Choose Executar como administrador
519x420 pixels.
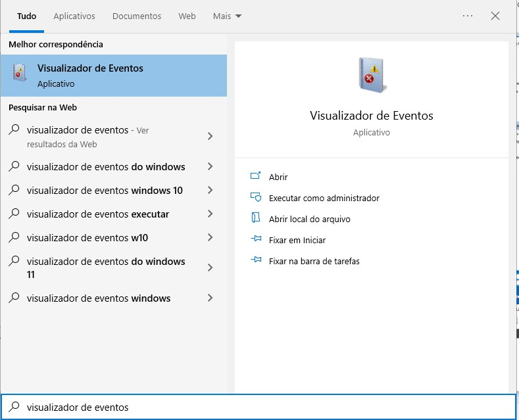pos(324,198)
